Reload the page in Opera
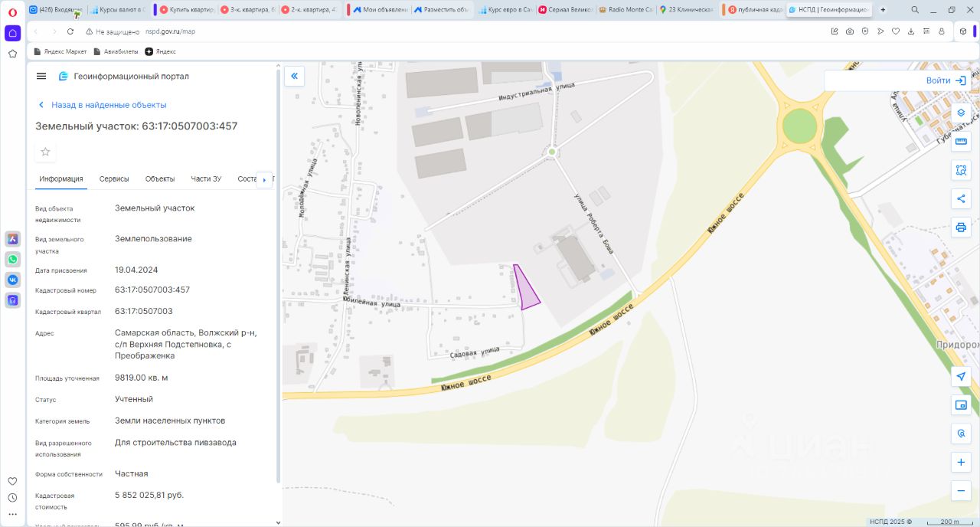Screen dimensions: 980x527 pos(70,31)
